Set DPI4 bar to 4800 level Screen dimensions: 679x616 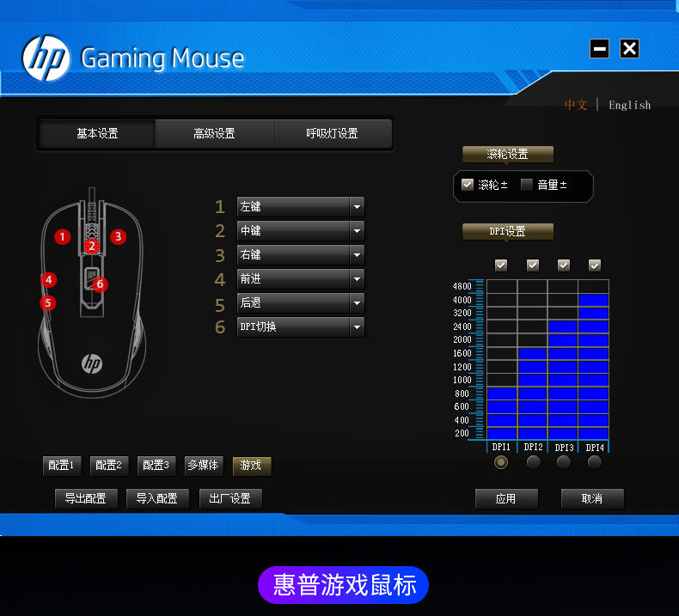[x=594, y=287]
